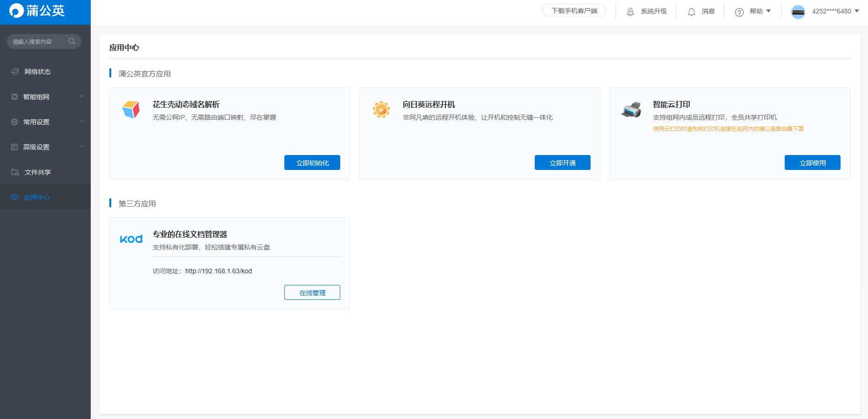
Task: Click the search magnifier icon in sidebar
Action: point(72,41)
